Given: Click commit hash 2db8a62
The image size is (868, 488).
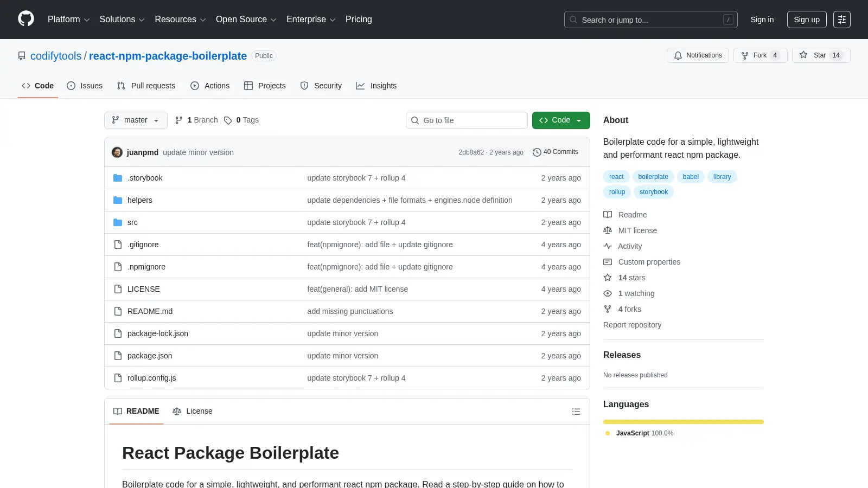Looking at the screenshot, I should click(471, 152).
